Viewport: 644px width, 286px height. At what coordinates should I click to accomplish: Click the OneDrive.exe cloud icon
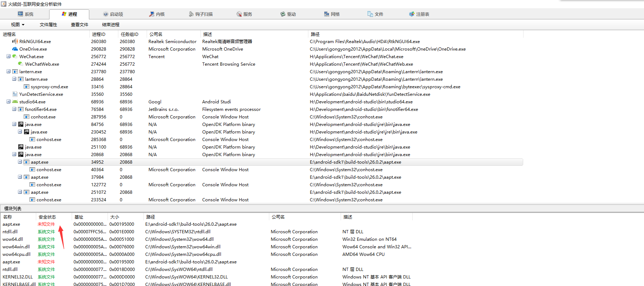coord(15,49)
